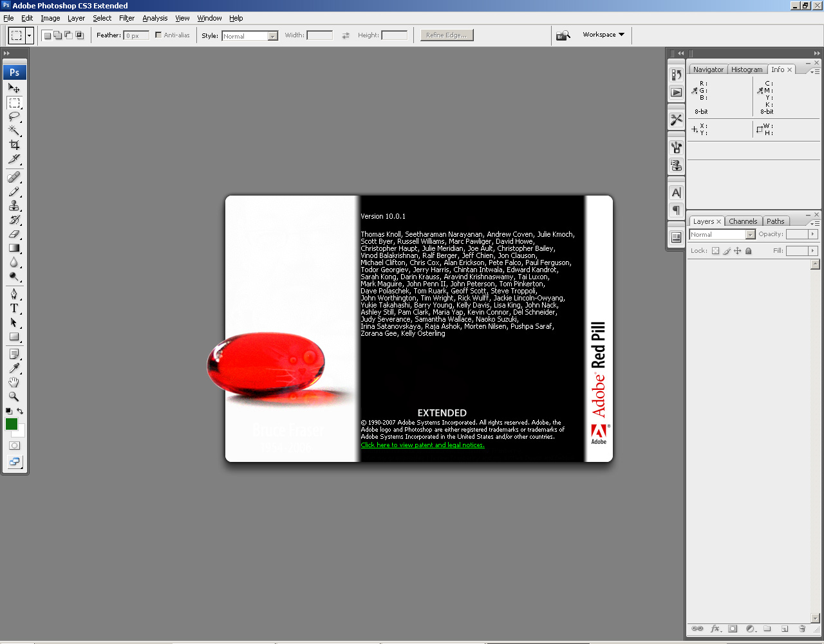Select the Hand tool
The height and width of the screenshot is (644, 824).
click(14, 383)
